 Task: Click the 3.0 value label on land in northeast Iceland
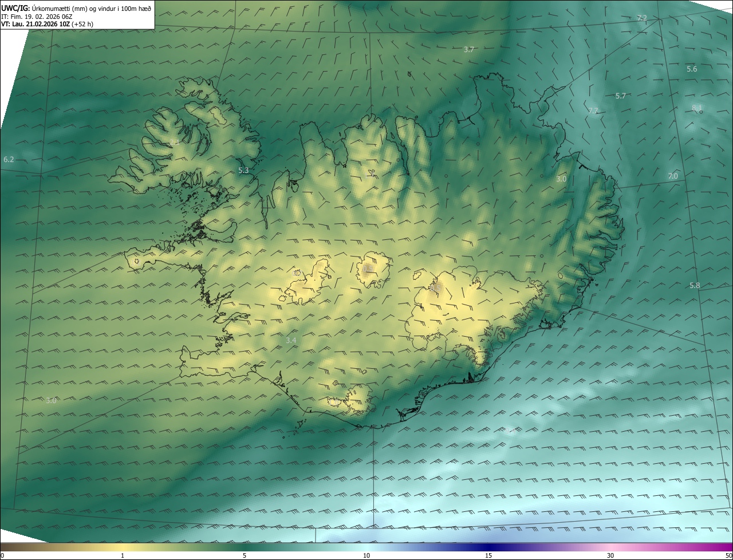point(561,179)
